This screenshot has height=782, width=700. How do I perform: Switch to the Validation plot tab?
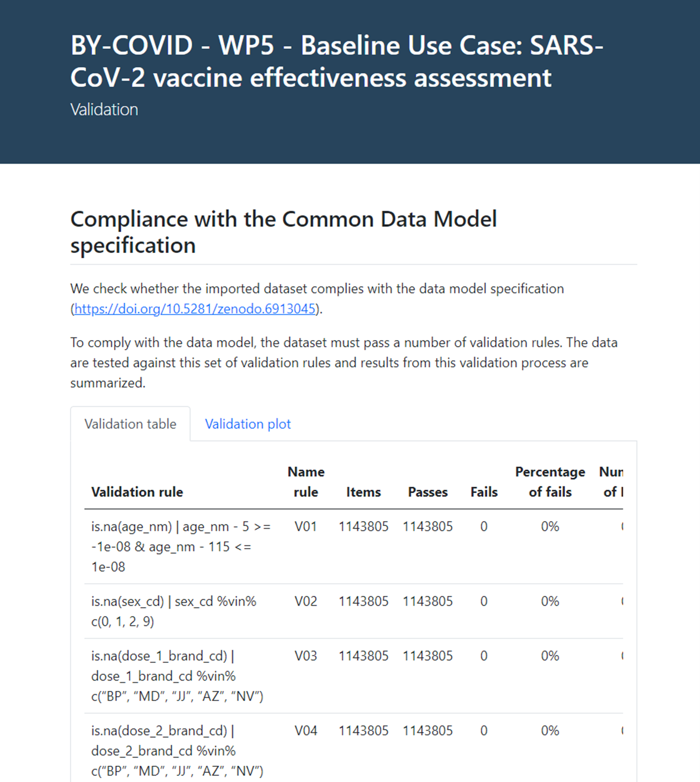[x=247, y=424]
